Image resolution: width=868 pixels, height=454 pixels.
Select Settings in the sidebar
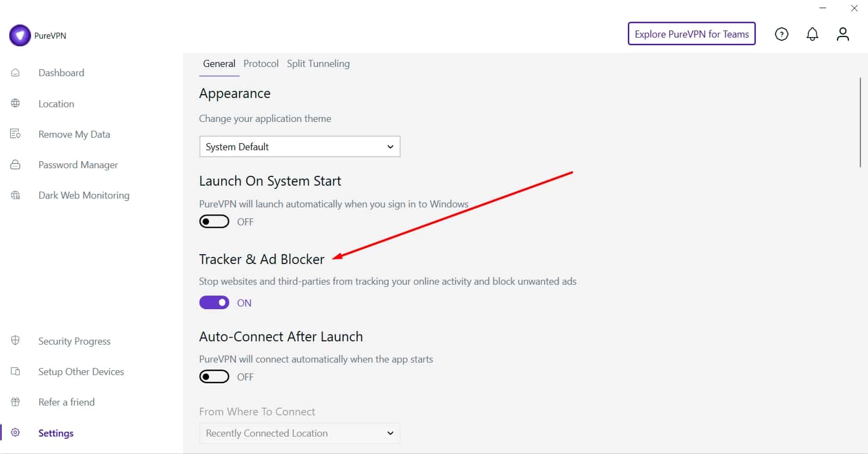(x=56, y=433)
